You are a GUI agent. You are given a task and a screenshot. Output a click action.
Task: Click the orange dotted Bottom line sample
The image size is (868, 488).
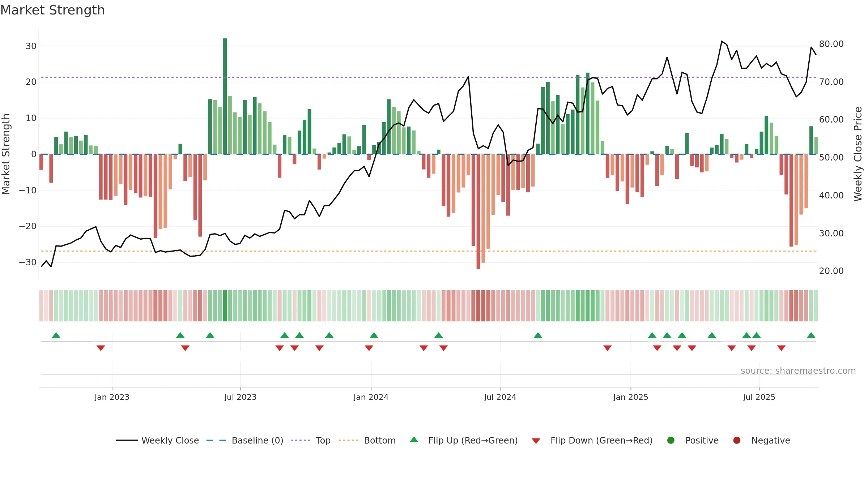[x=349, y=440]
